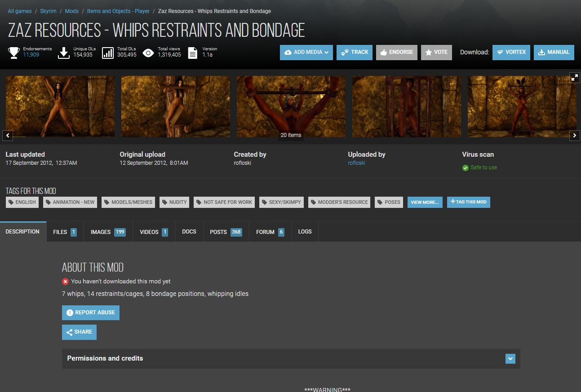581x392 pixels.
Task: Choose the MANUAL download button
Action: [x=554, y=52]
